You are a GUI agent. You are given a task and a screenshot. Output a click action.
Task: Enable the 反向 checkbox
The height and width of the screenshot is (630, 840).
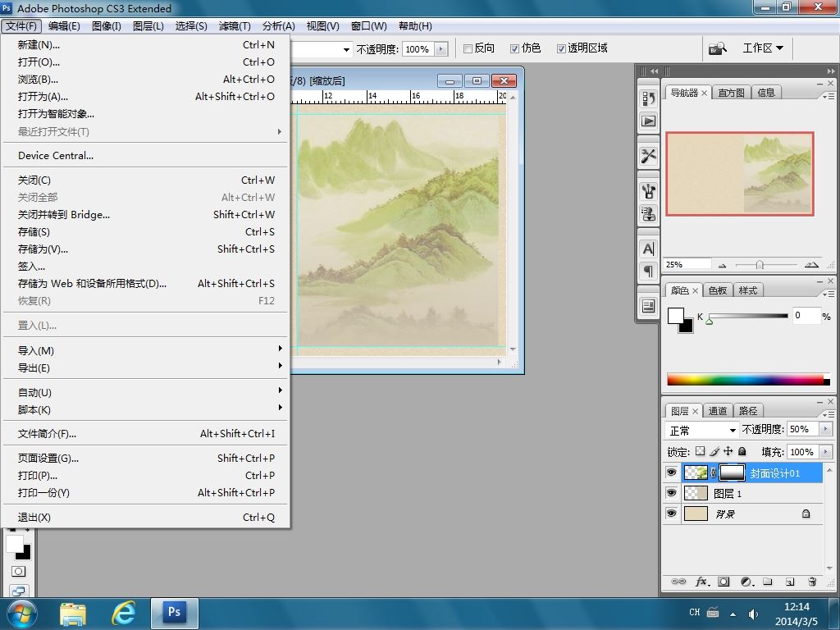tap(468, 48)
